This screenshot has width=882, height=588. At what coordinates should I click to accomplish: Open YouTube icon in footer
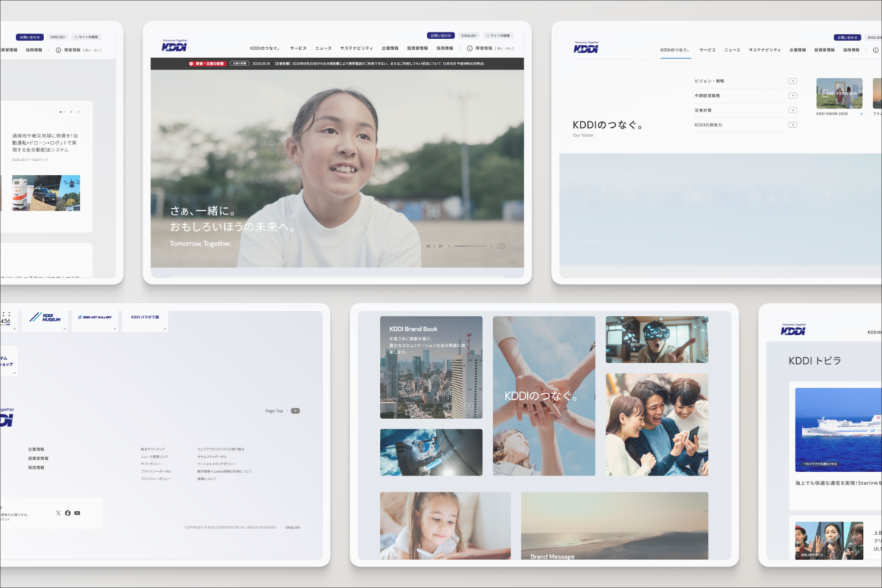pos(77,513)
